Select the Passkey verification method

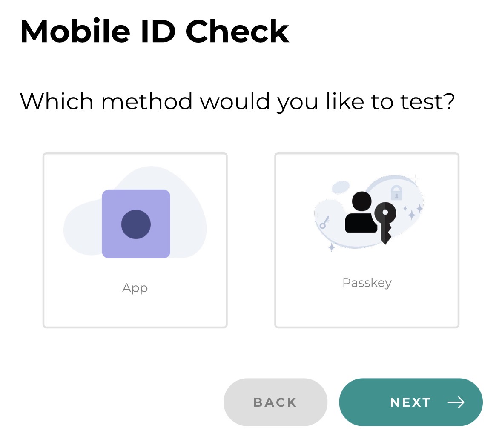pyautogui.click(x=367, y=241)
